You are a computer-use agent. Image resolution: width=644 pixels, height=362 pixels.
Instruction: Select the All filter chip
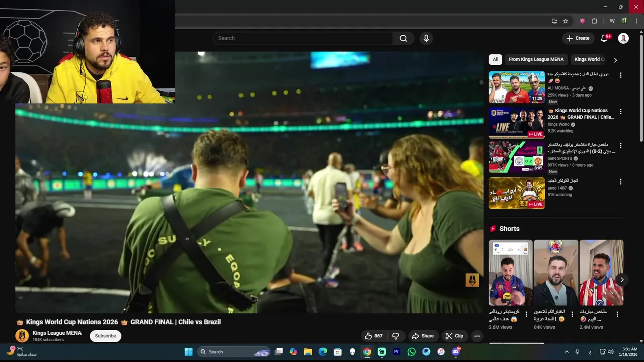coord(495,59)
